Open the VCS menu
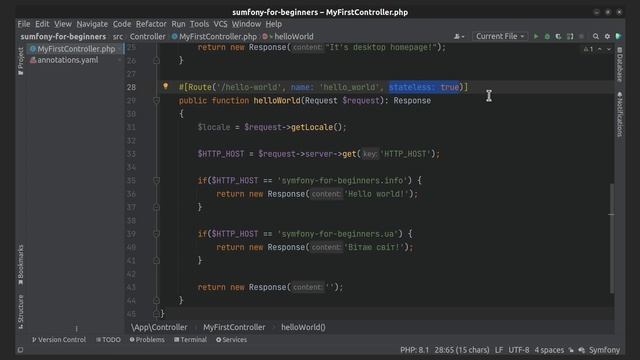Screen dimensions: 640x360 pos(220,24)
